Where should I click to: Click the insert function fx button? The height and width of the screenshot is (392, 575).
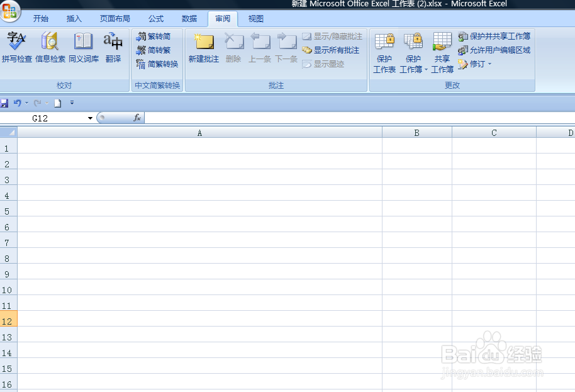(x=137, y=118)
